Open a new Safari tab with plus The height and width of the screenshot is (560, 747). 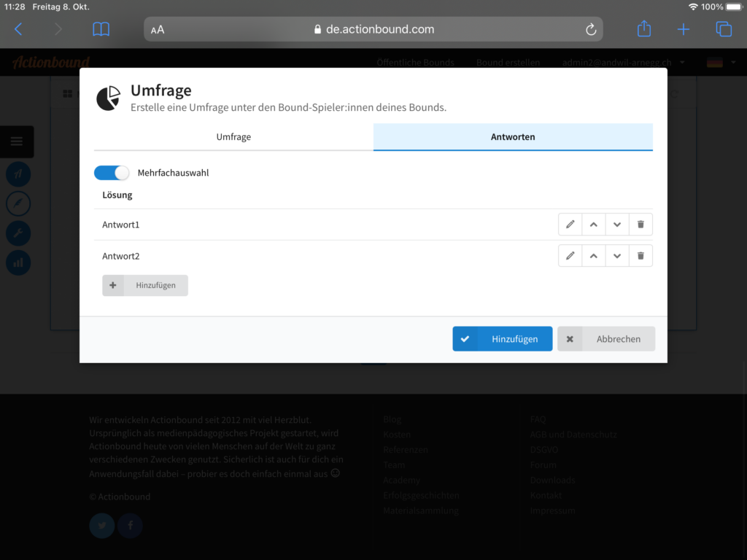[x=683, y=29]
